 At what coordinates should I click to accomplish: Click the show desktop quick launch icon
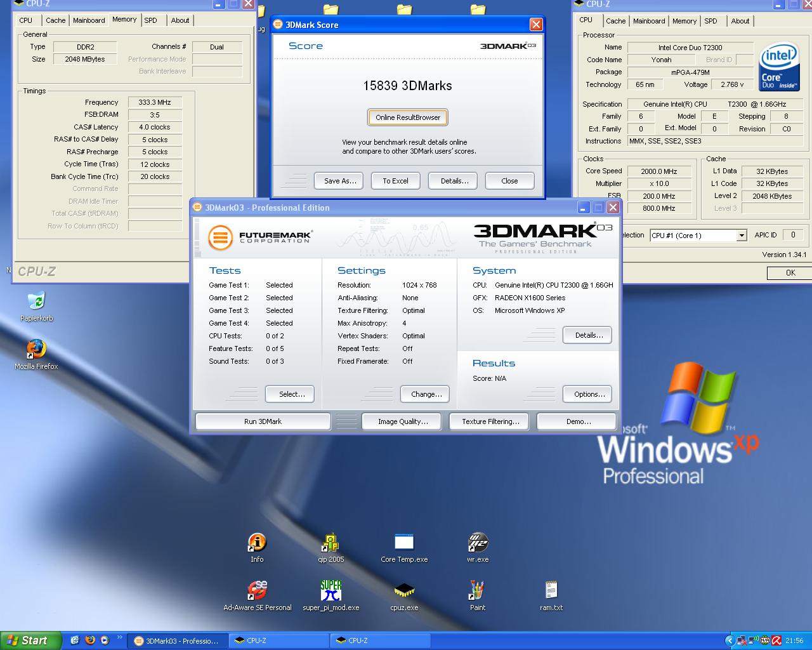[x=75, y=640]
